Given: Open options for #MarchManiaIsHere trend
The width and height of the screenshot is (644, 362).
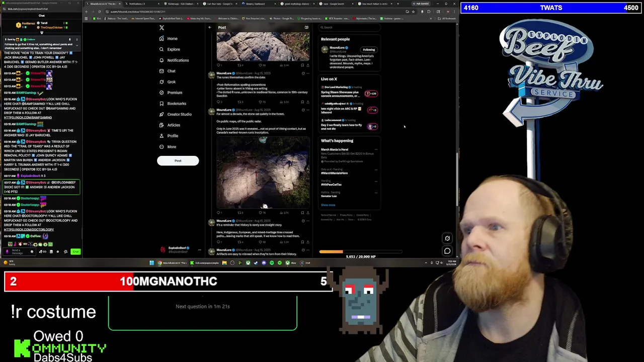Looking at the screenshot, I should pyautogui.click(x=376, y=170).
